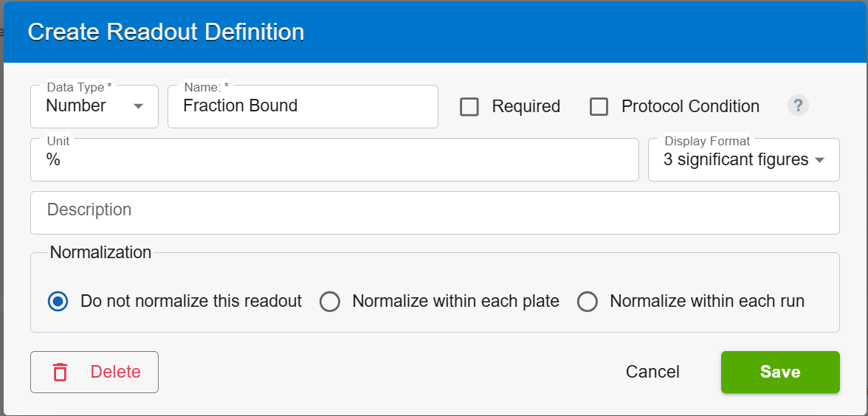Cancel the readout definition dialog
The image size is (868, 416).
pos(652,372)
